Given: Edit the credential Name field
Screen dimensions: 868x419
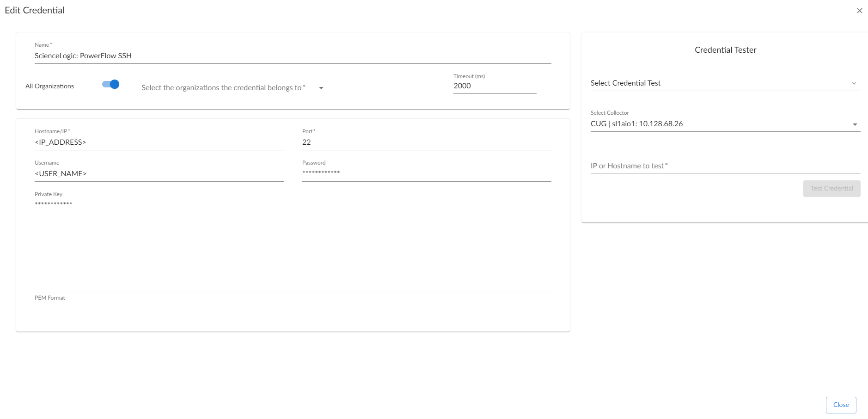Looking at the screenshot, I should click(185, 55).
